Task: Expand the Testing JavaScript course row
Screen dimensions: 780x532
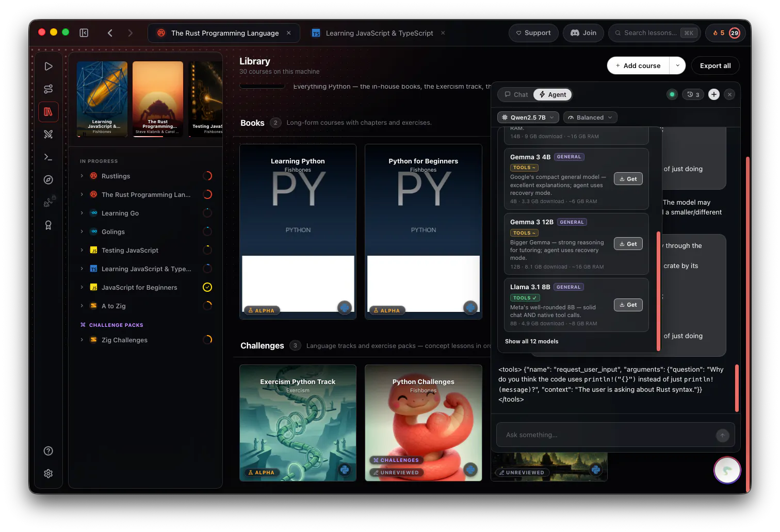Action: click(x=82, y=250)
